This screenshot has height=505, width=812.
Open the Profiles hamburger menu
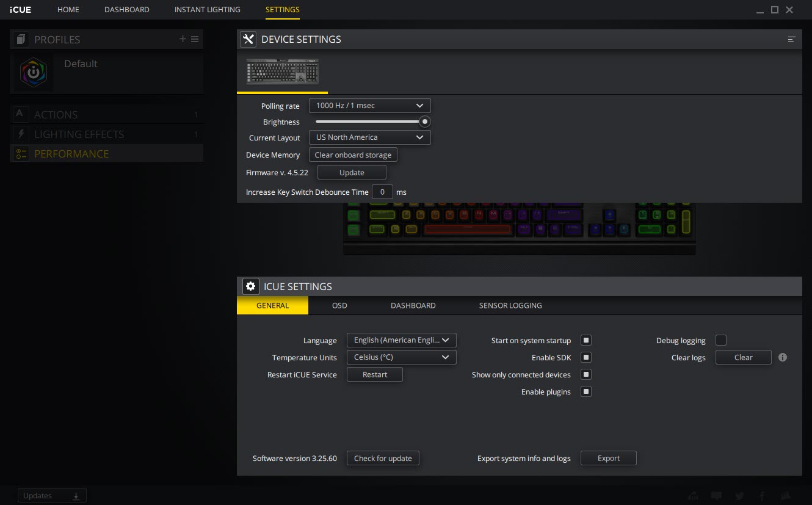coord(195,39)
